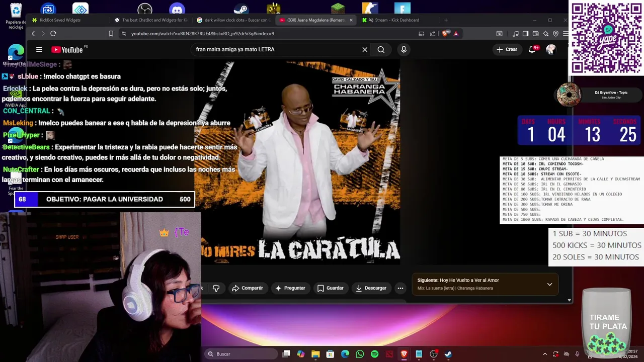
Task: Open site settings icon in address bar
Action: 124,34
